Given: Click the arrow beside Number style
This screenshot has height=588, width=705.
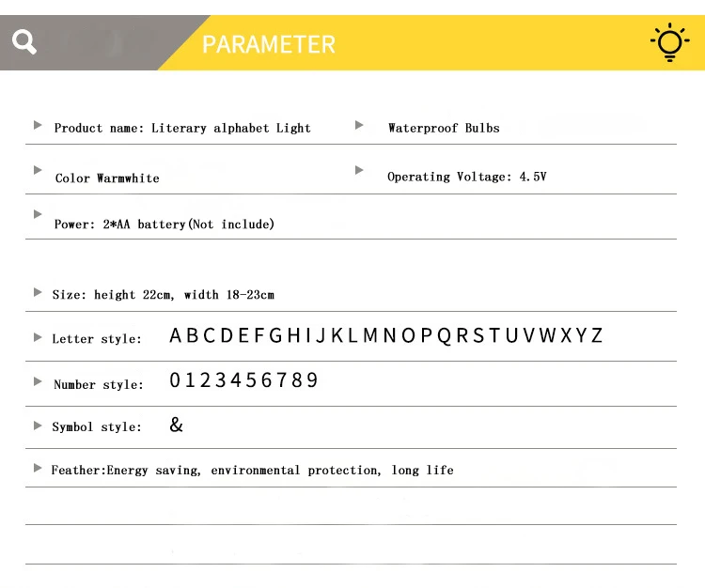Looking at the screenshot, I should [x=38, y=381].
